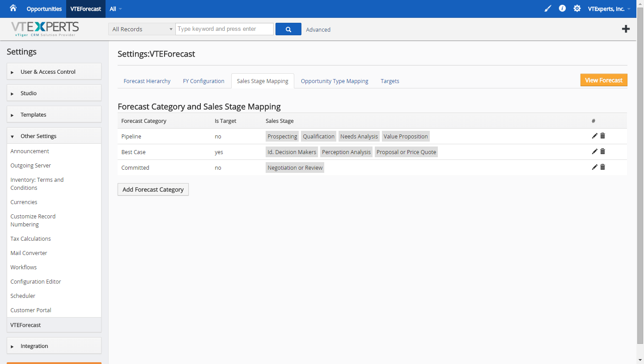Click Add Forecast Category button
The image size is (644, 364).
coord(153,189)
